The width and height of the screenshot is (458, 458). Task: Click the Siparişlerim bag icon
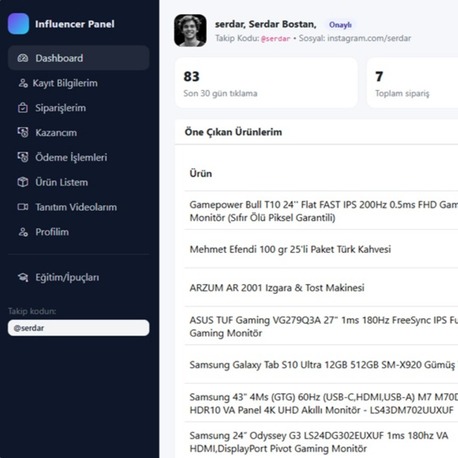[23, 108]
